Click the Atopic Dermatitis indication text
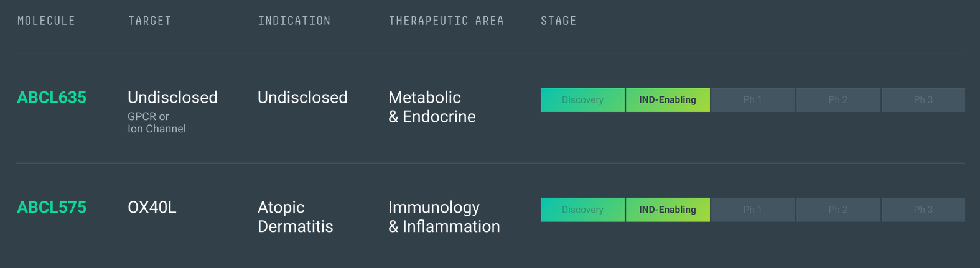980x268 pixels. click(296, 217)
